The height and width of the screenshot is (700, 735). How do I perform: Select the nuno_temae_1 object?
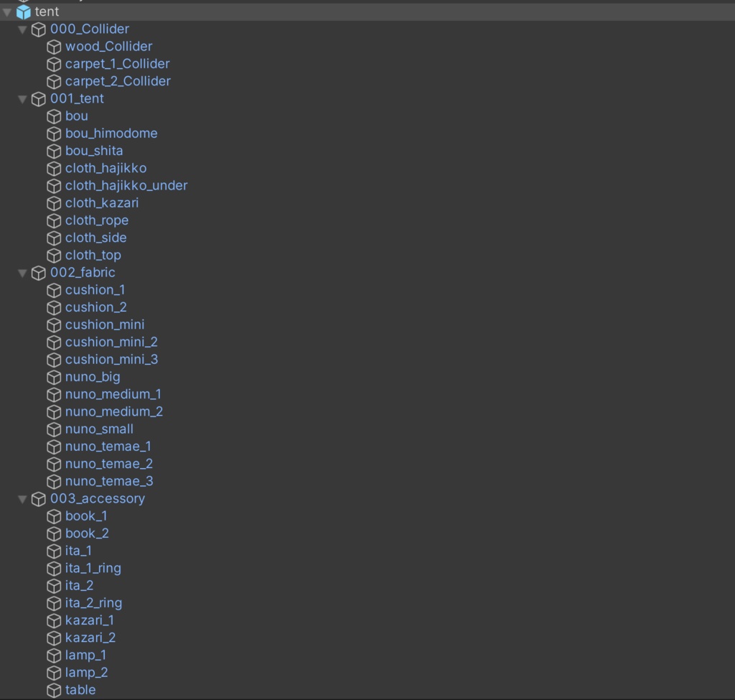click(108, 447)
